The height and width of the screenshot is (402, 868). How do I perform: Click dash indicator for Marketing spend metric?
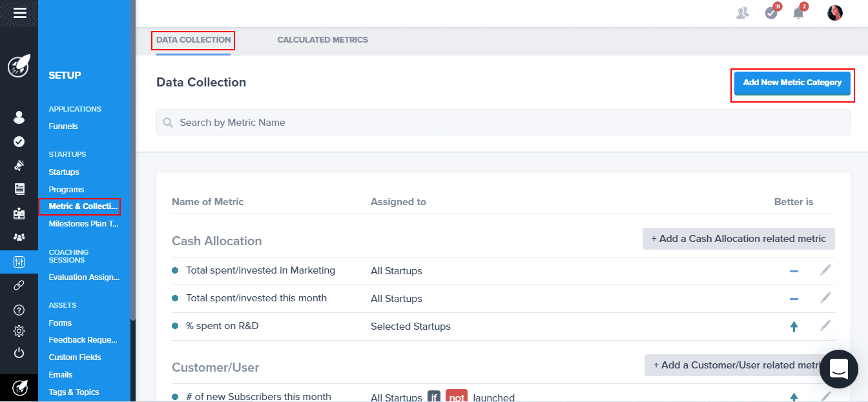pyautogui.click(x=794, y=271)
